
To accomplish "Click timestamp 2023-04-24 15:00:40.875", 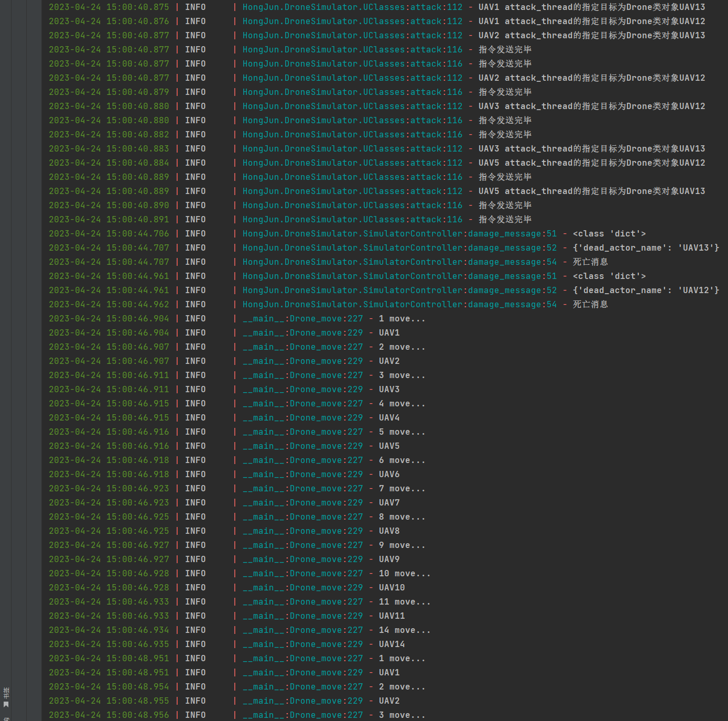I will (109, 7).
